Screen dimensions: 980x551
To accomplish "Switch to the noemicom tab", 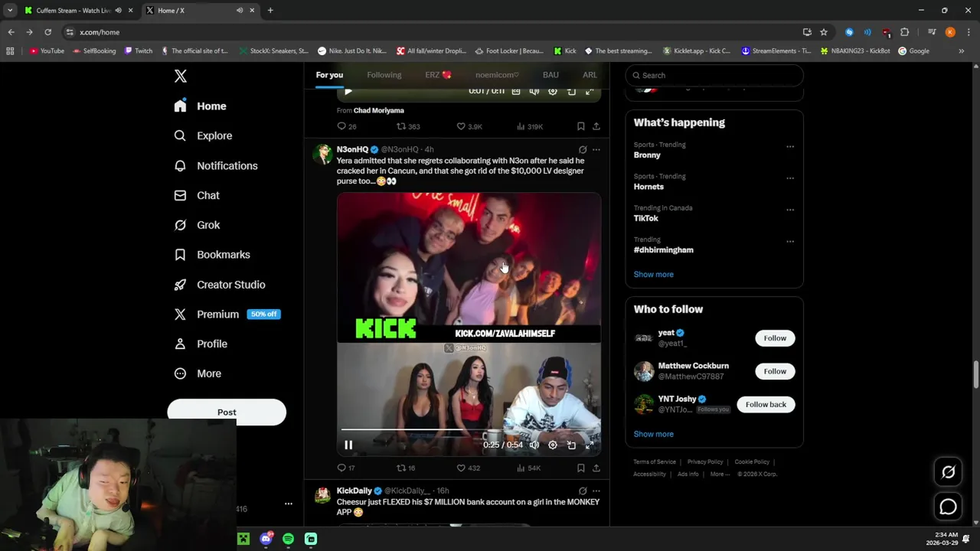I will (x=497, y=75).
